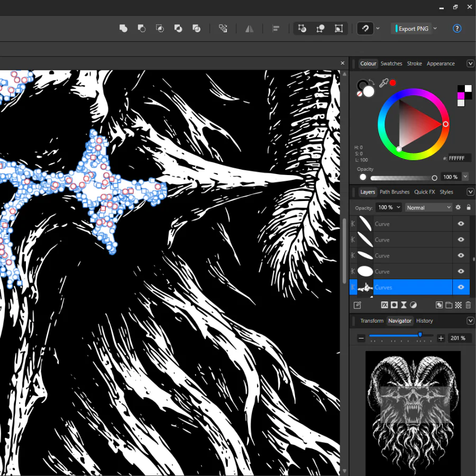Hide the Curve layer with round ellipse thumbnail

(461, 271)
